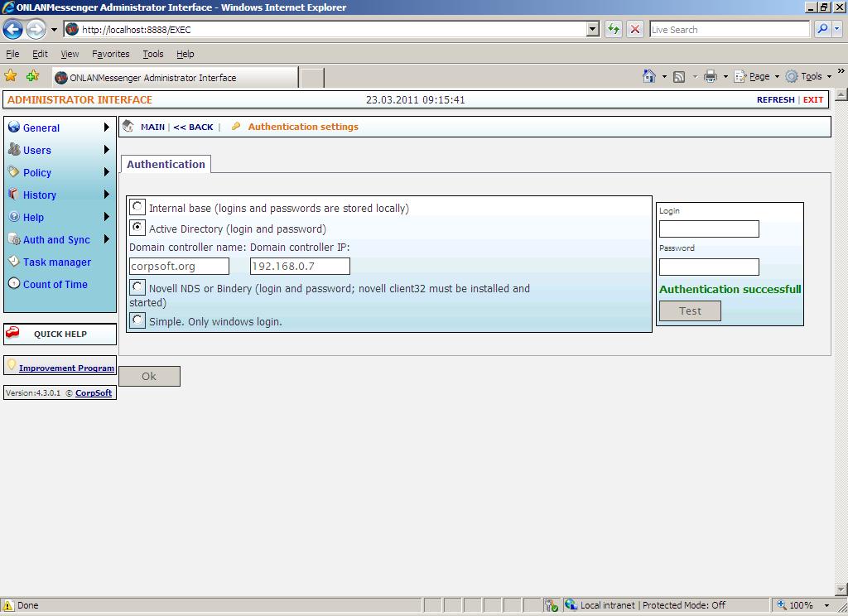Click the Domain controller IP field
Screen dimensions: 848x616
(300, 266)
